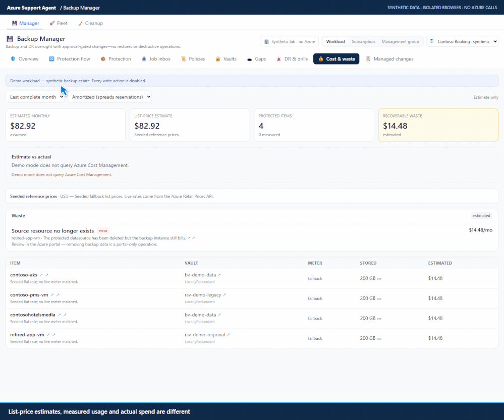This screenshot has width=504, height=420.
Task: Click the Gaps hole icon
Action: click(249, 59)
